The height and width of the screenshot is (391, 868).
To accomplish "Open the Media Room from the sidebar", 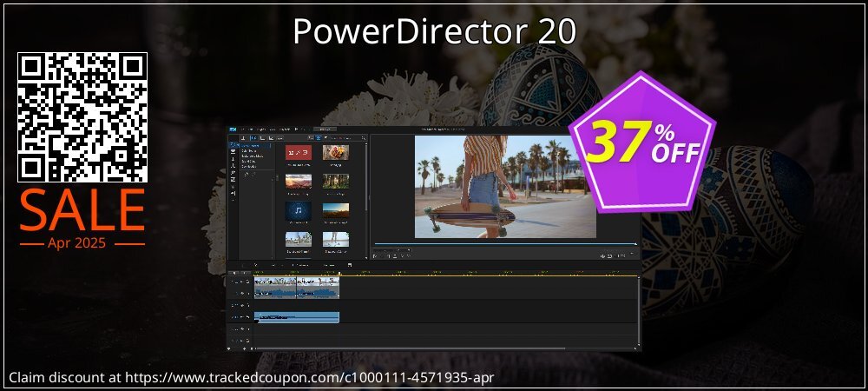I will tap(233, 144).
